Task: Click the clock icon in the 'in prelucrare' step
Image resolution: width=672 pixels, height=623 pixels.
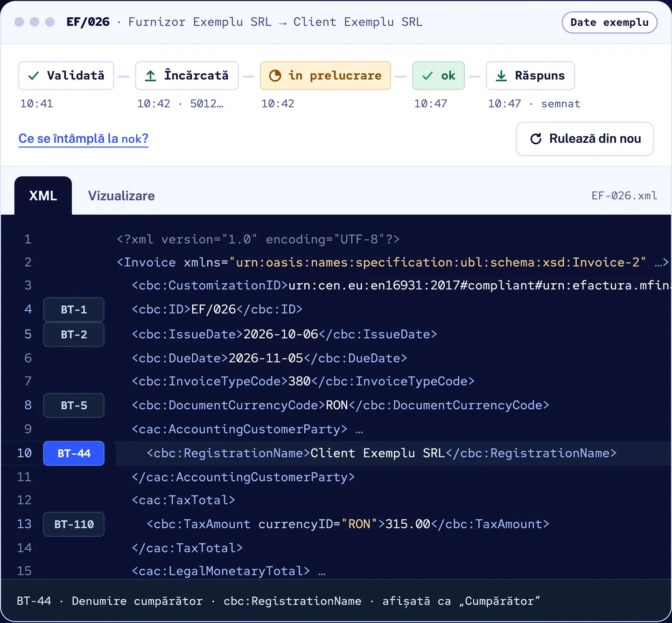Action: point(275,76)
